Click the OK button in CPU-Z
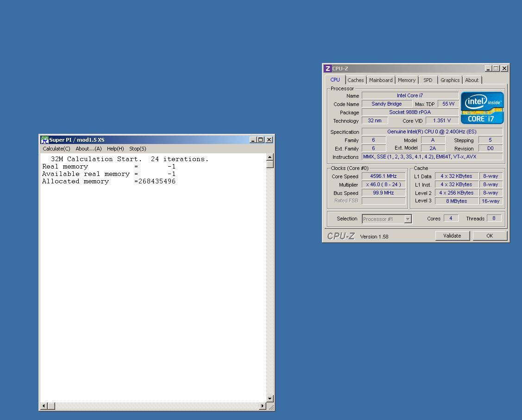Viewport: 522px width, 420px height. click(490, 236)
